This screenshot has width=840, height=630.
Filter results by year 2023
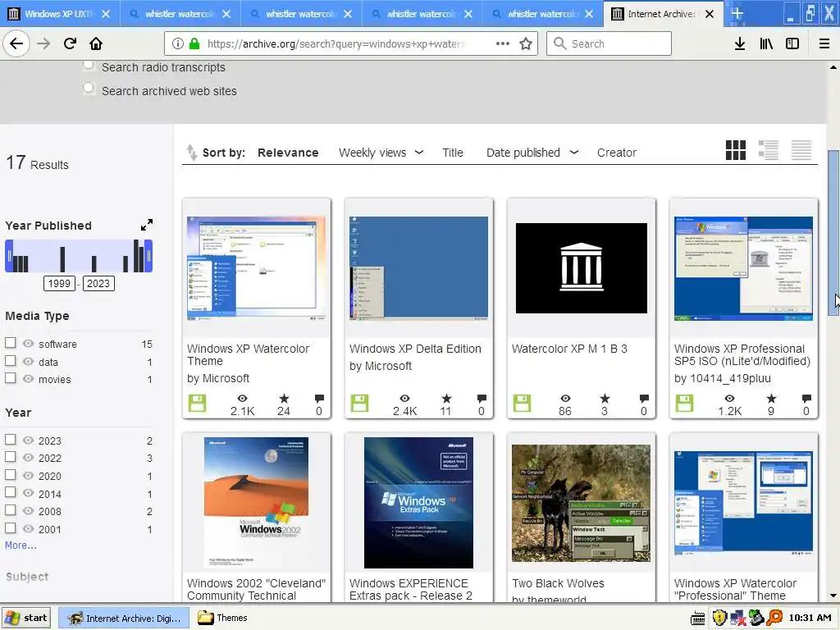(10, 440)
